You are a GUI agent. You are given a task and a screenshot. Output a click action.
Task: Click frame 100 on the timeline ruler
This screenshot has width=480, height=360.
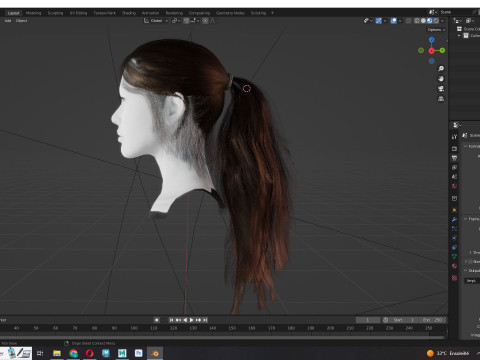click(x=134, y=328)
